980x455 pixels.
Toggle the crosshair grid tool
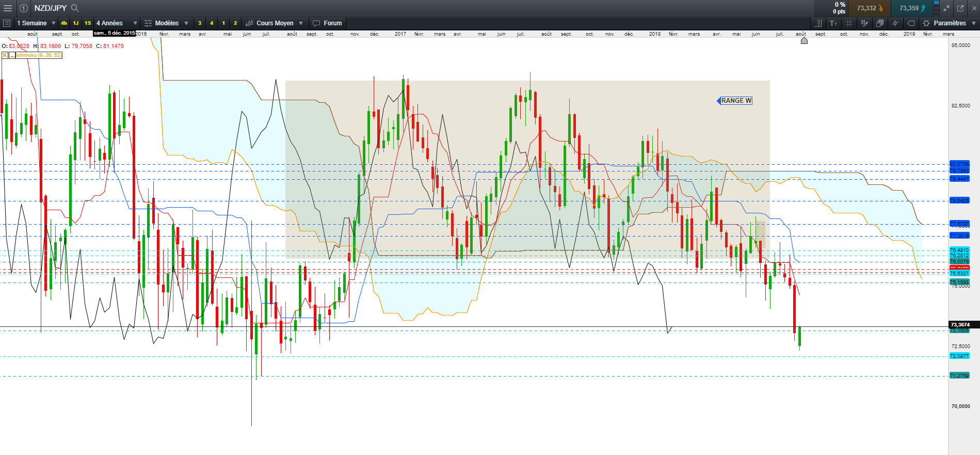(849, 23)
